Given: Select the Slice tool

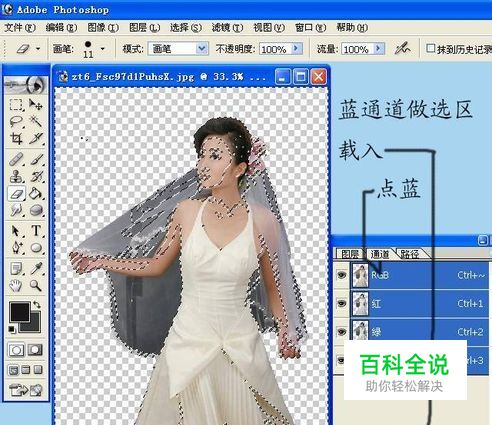Looking at the screenshot, I should [36, 138].
